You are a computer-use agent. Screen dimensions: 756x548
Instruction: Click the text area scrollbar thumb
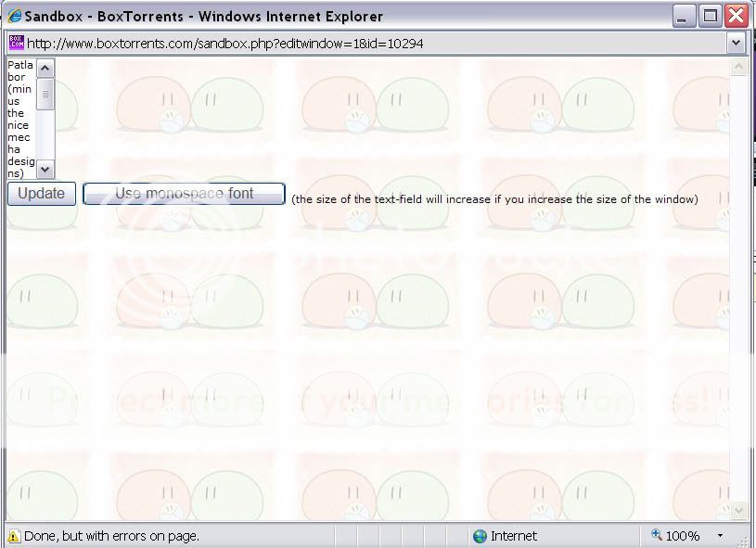[x=45, y=95]
